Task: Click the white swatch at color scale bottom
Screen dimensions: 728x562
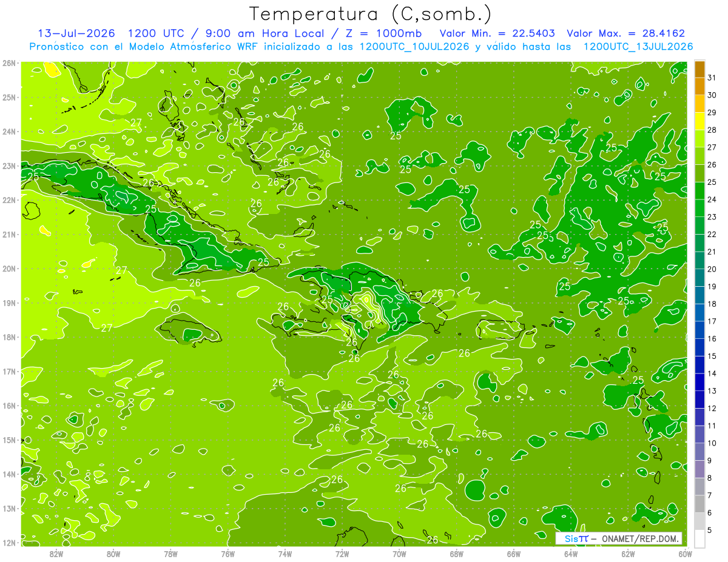Action: (699, 538)
